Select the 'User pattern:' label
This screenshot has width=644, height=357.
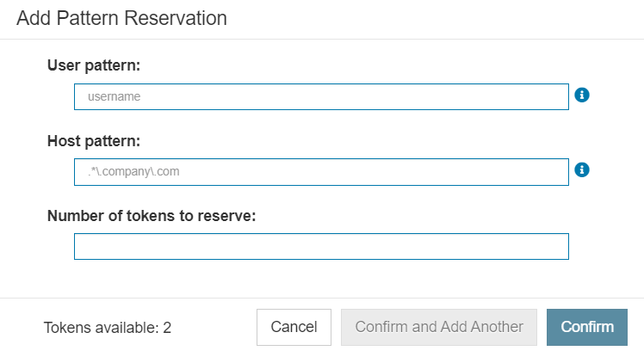(94, 65)
